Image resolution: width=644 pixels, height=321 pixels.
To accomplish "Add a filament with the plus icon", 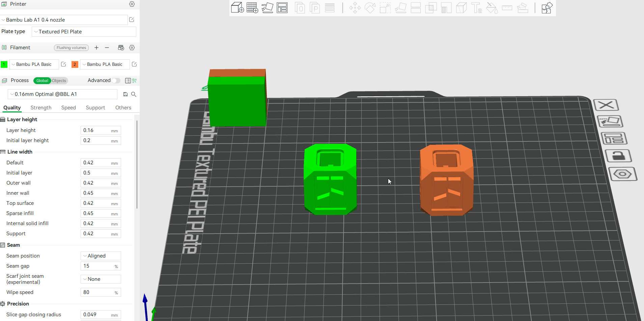I will tap(96, 48).
